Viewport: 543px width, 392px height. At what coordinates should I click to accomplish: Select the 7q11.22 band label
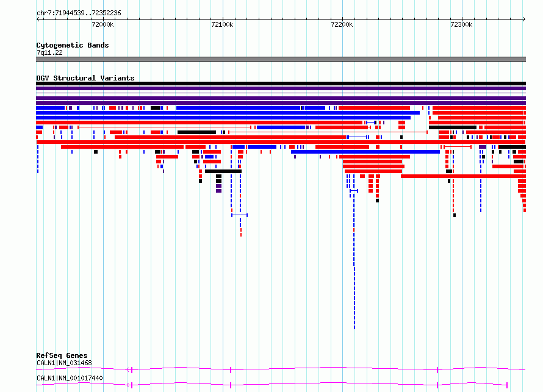pyautogui.click(x=49, y=52)
